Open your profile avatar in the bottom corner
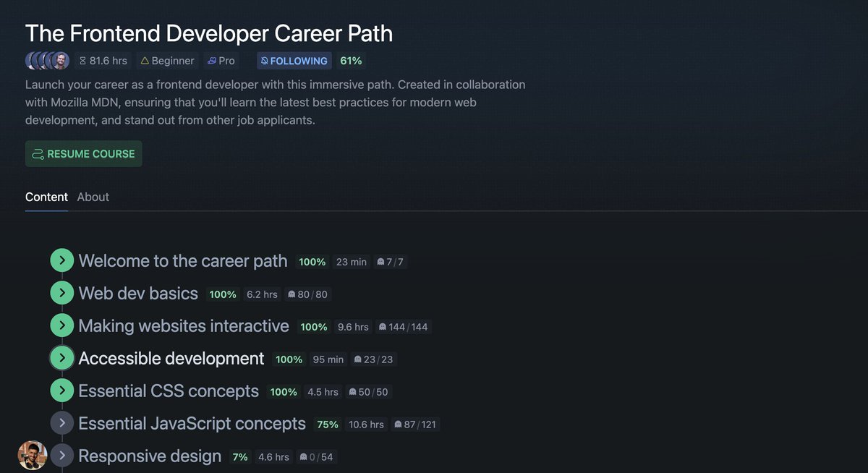 click(33, 455)
